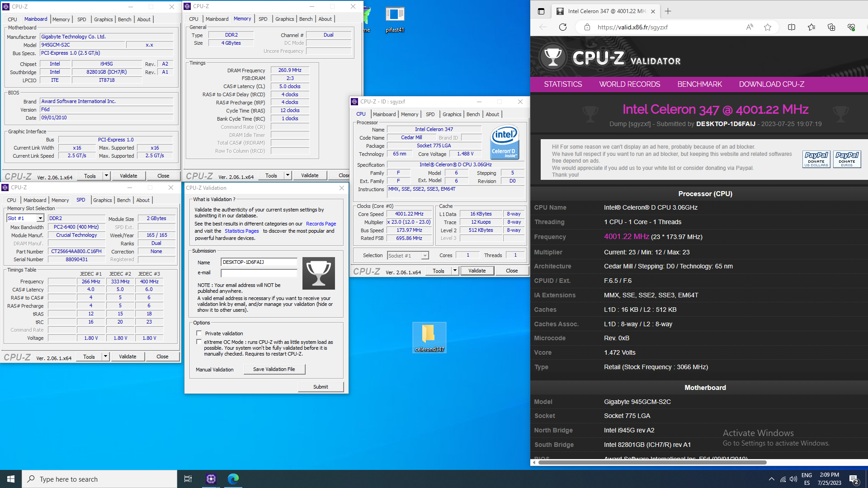This screenshot has width=868, height=488.
Task: Show hidden system tray icons
Action: pyautogui.click(x=771, y=479)
